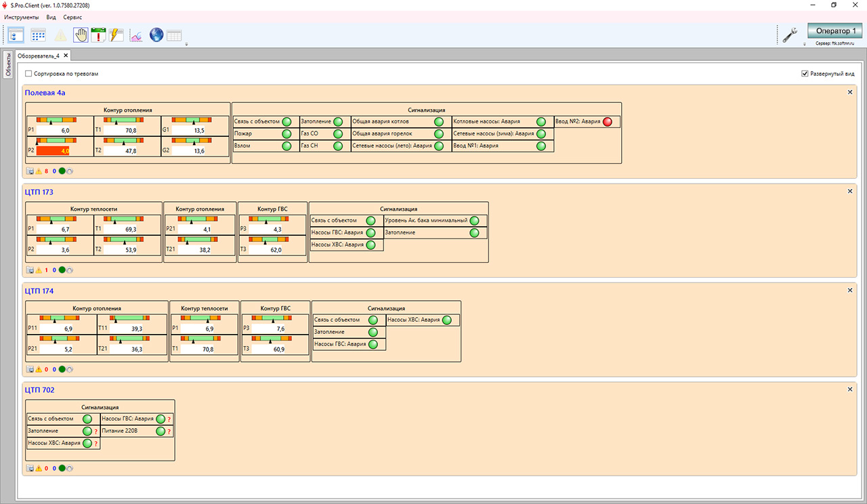The width and height of the screenshot is (867, 504).
Task: Click the red Ввод №2: Авария indicator
Action: point(607,122)
